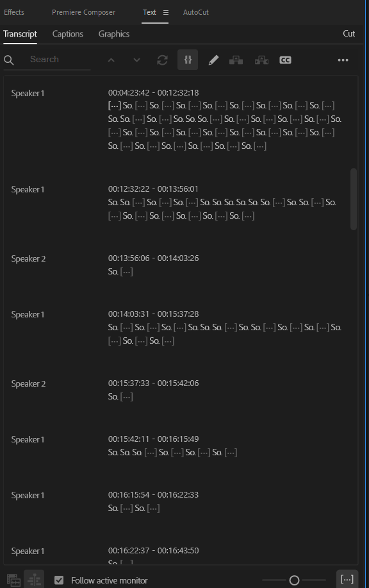Refresh the transcript with the re-transcribe icon

point(162,60)
